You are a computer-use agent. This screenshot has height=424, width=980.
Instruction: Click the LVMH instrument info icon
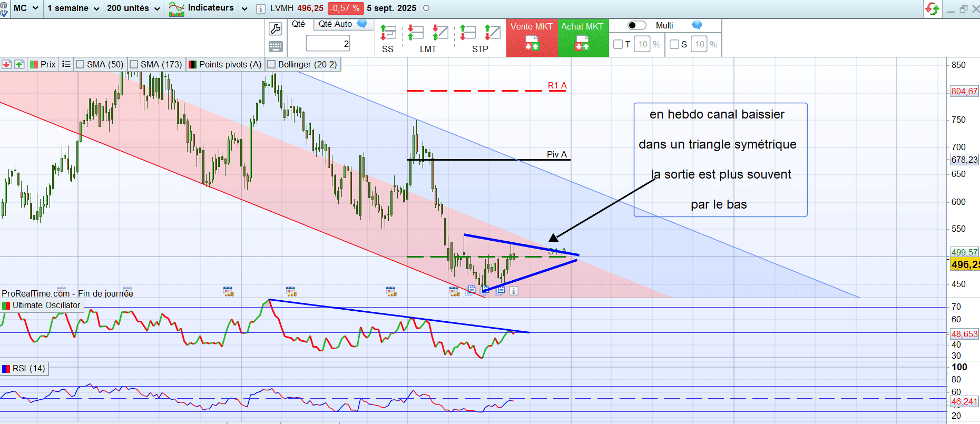(x=260, y=8)
